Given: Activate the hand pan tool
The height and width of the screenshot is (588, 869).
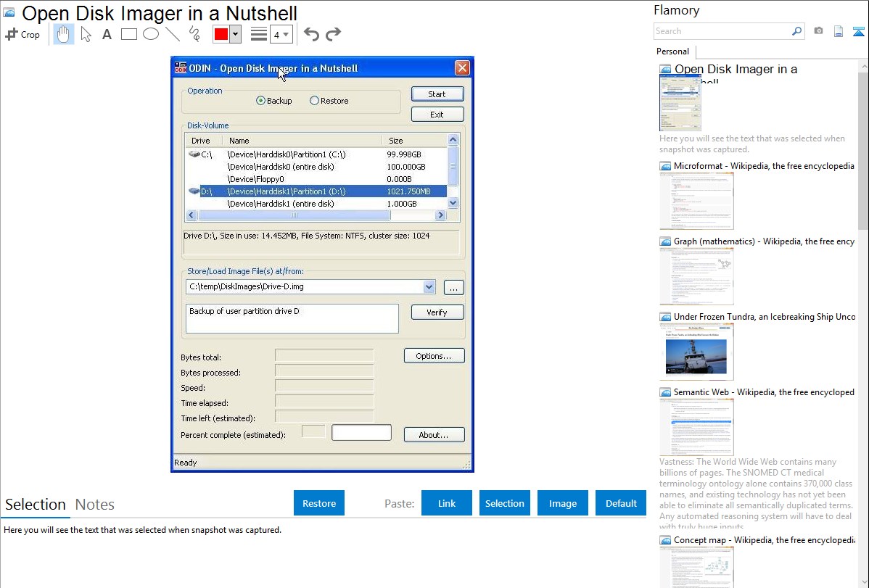Looking at the screenshot, I should coord(63,34).
